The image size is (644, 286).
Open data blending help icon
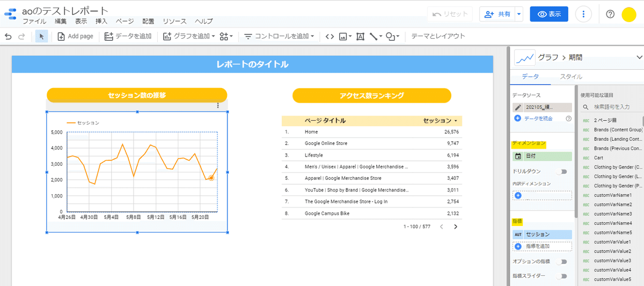[x=568, y=119]
